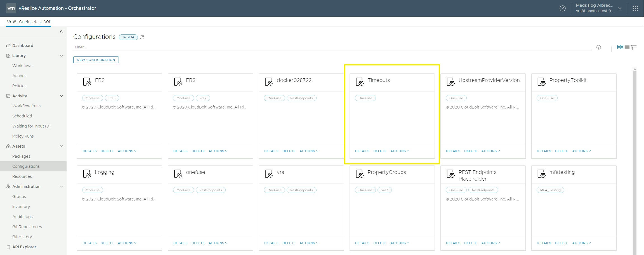This screenshot has height=255, width=644.
Task: Open API Explorer in the sidebar
Action: point(24,247)
